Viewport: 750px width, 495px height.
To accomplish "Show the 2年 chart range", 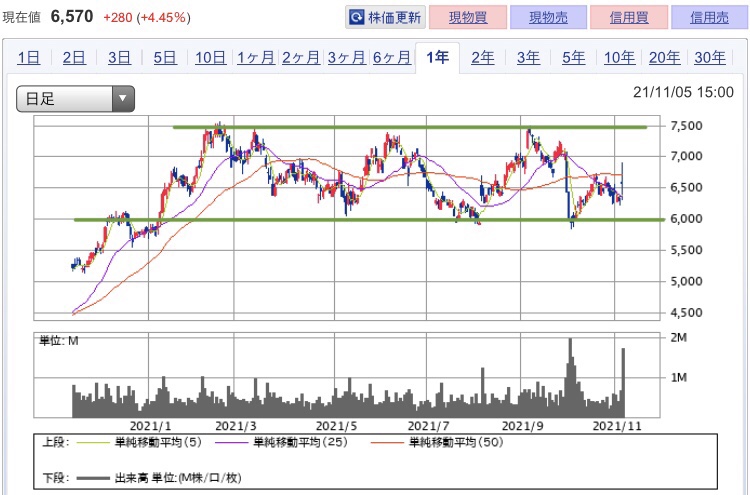I will coord(483,58).
